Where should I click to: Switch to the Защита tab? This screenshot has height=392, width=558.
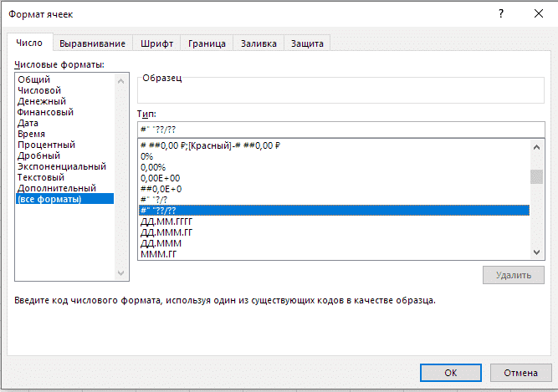[x=306, y=43]
